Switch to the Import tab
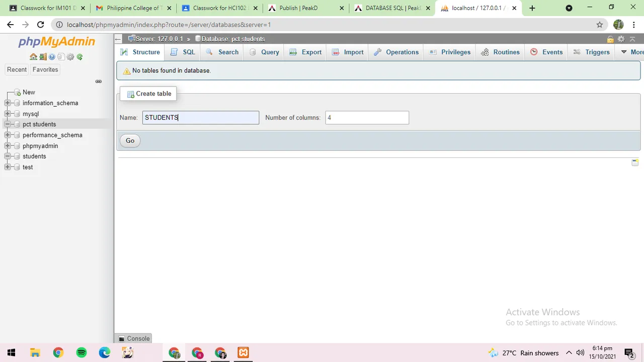 pos(348,52)
